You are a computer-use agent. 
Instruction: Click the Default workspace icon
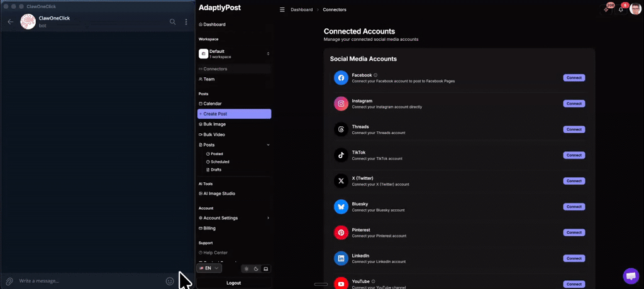click(x=203, y=54)
